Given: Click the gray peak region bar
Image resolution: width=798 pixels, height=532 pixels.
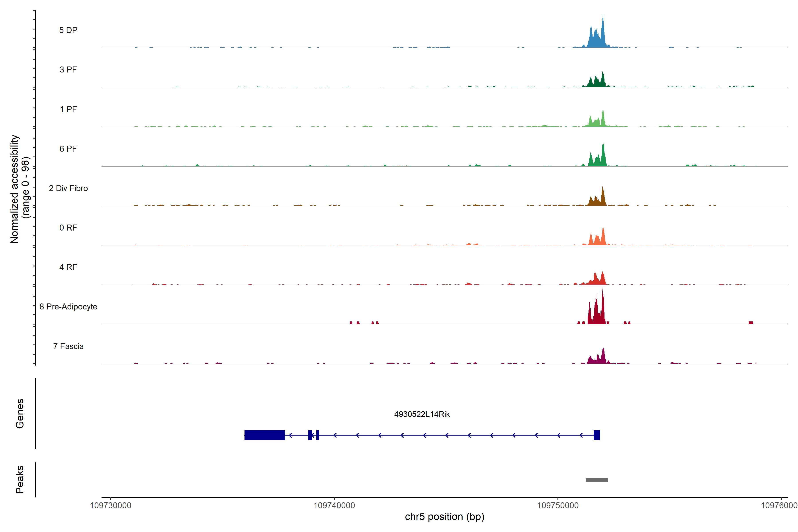Looking at the screenshot, I should [597, 480].
